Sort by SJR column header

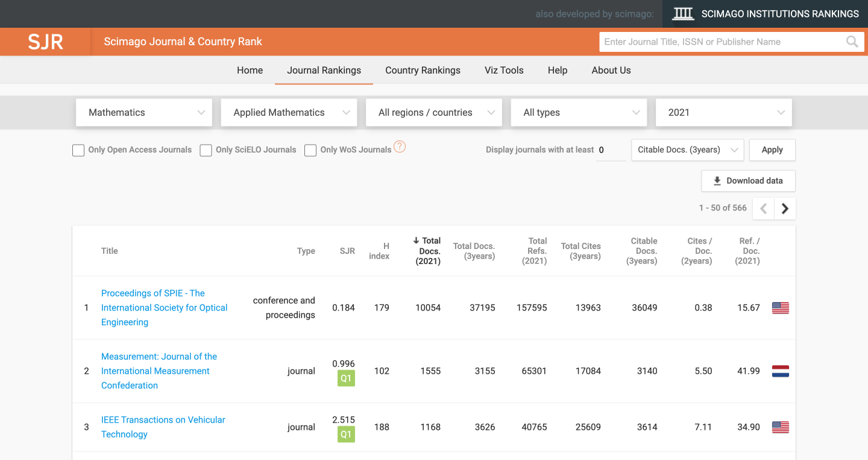point(347,251)
